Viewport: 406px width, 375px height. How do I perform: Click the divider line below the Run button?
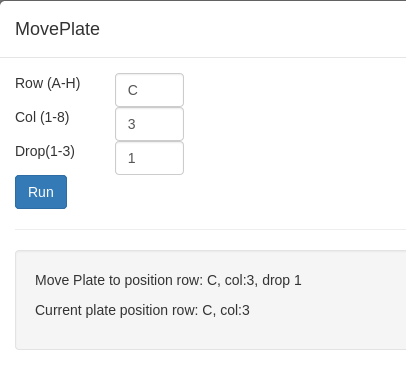(210, 229)
